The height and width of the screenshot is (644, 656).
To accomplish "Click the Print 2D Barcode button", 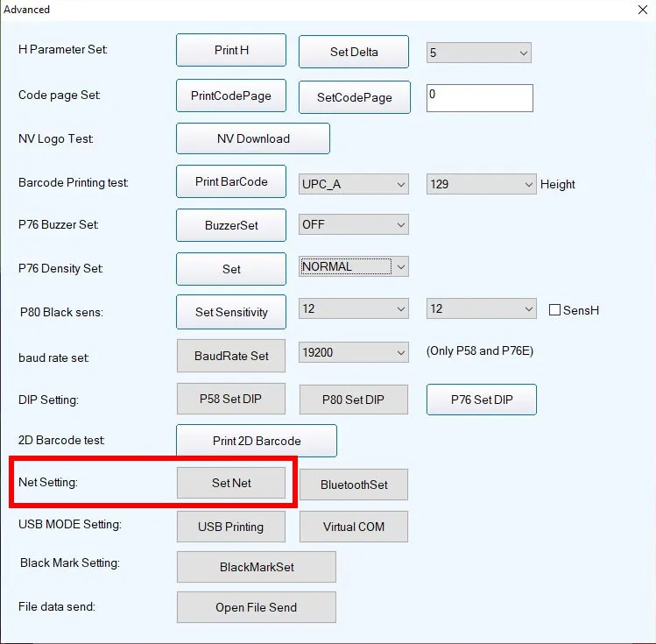I will click(256, 441).
